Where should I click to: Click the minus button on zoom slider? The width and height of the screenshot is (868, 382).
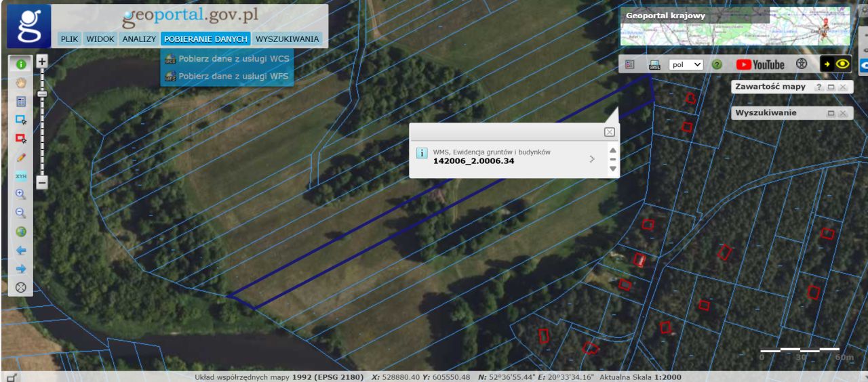pos(42,182)
